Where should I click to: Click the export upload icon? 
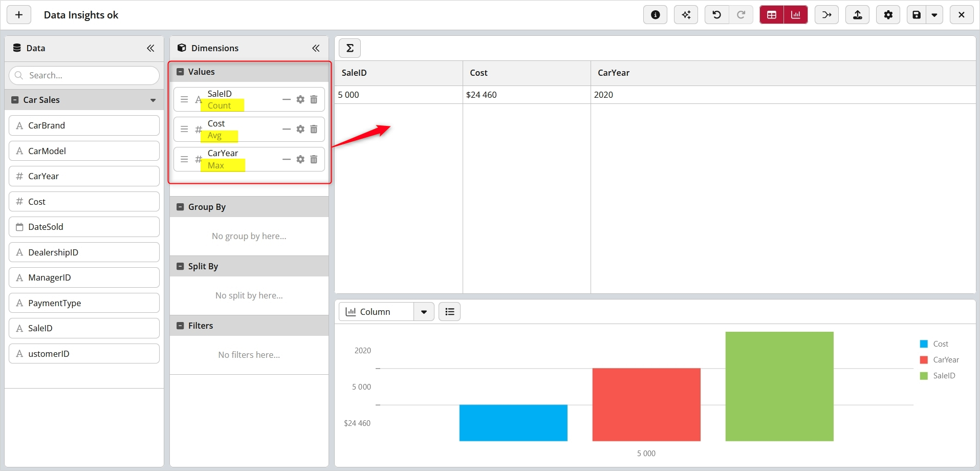tap(857, 15)
